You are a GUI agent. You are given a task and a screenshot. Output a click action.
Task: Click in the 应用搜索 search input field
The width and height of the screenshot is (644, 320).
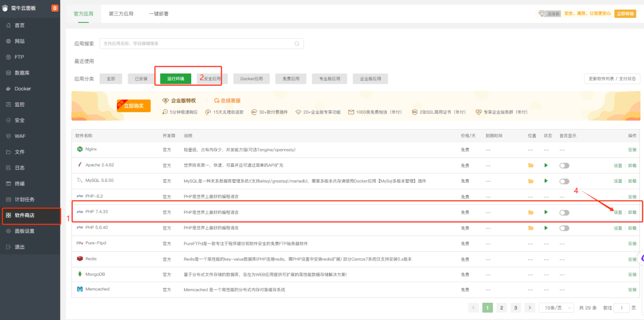(x=201, y=44)
